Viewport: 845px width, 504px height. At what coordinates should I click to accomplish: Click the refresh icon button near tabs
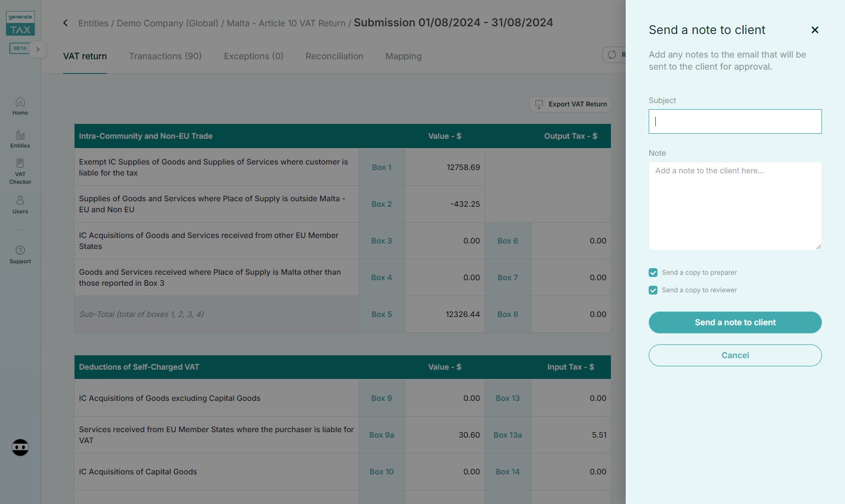613,55
